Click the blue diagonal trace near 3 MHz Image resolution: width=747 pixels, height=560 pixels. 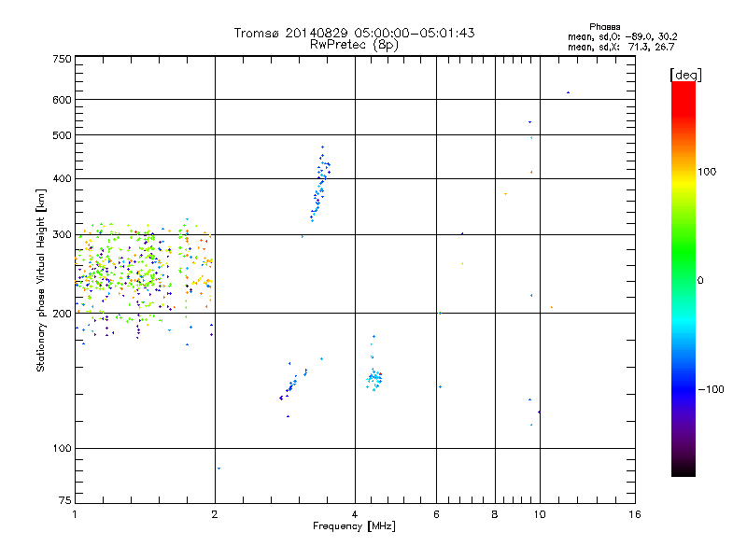coord(292,384)
